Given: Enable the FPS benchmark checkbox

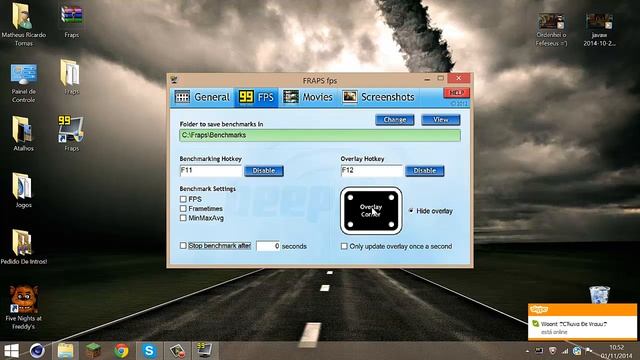Looking at the screenshot, I should click(x=183, y=199).
